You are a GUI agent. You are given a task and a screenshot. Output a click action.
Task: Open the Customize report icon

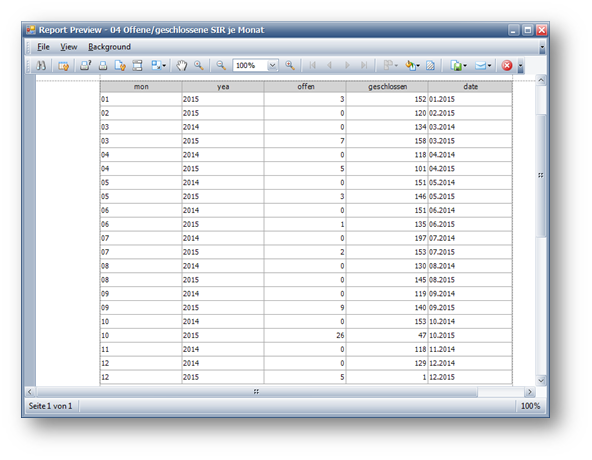point(63,66)
